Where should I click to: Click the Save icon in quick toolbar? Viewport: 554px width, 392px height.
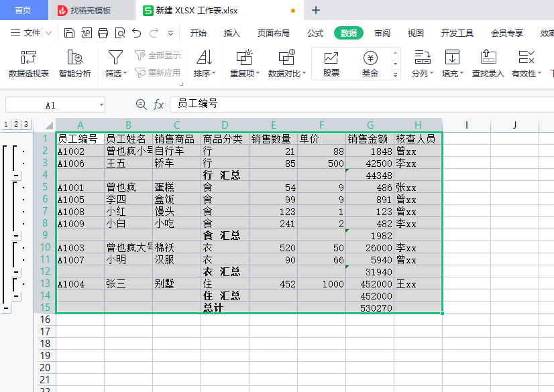coord(69,33)
